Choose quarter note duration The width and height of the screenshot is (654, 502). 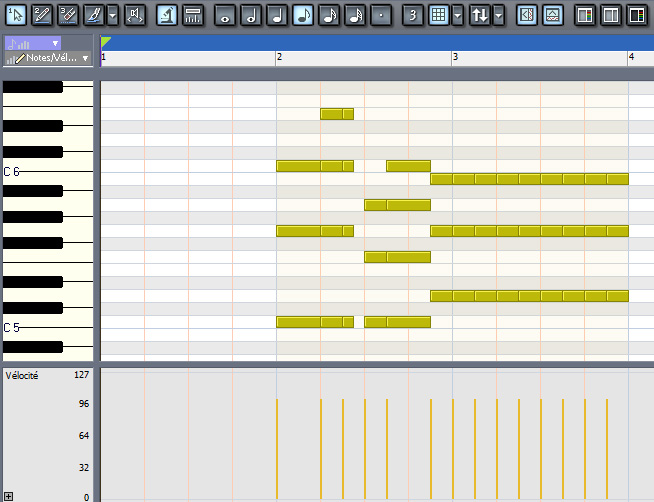coord(277,15)
